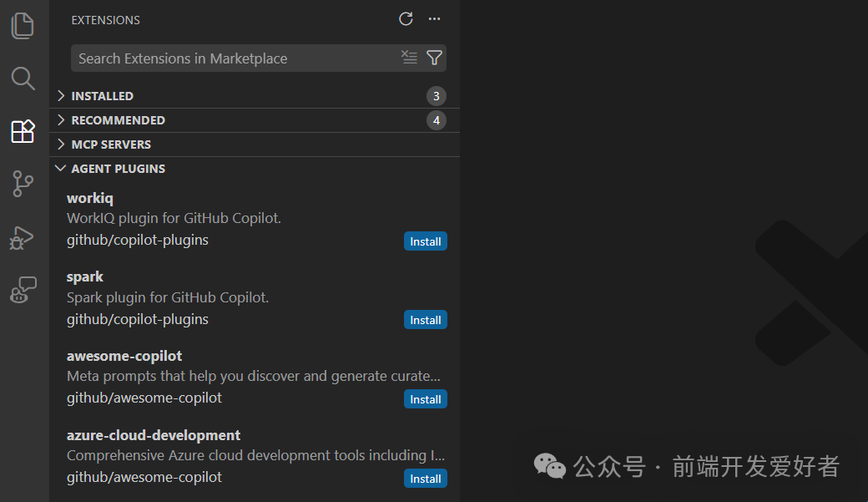868x502 pixels.
Task: Clear extensions search results icon
Action: (x=409, y=58)
